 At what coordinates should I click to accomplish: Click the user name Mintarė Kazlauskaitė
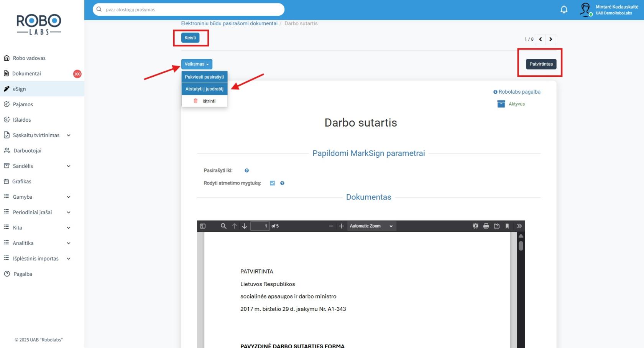pyautogui.click(x=617, y=7)
